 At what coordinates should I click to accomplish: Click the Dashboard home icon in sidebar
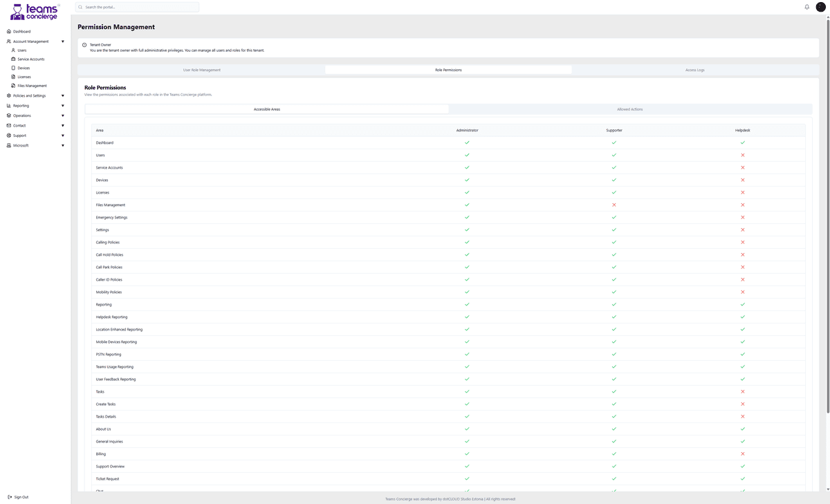coord(8,32)
